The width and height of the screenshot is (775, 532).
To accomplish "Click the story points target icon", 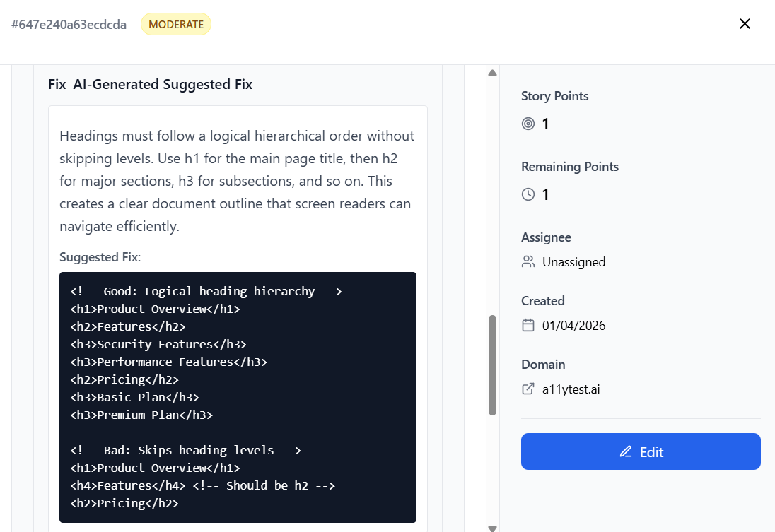I will click(528, 124).
